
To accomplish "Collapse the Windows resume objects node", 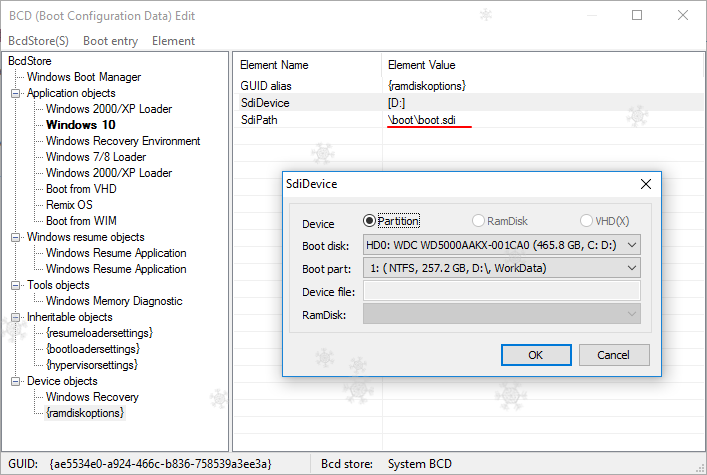I will [15, 237].
